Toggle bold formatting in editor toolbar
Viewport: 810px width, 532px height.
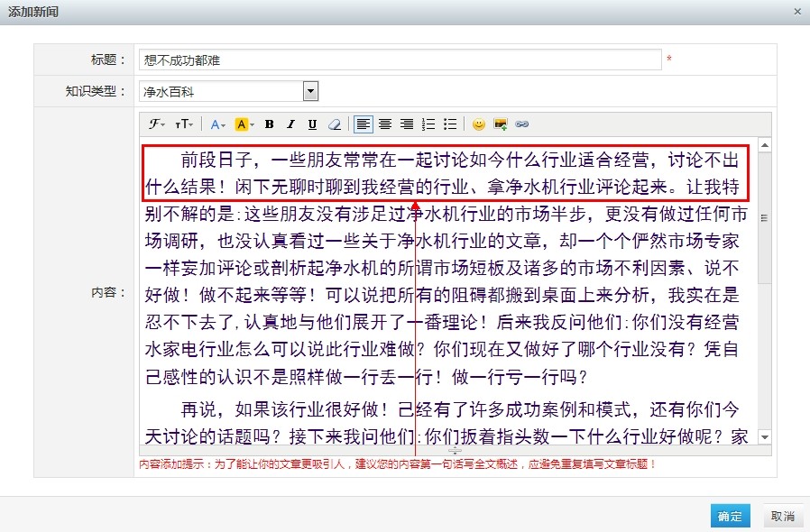(x=269, y=124)
